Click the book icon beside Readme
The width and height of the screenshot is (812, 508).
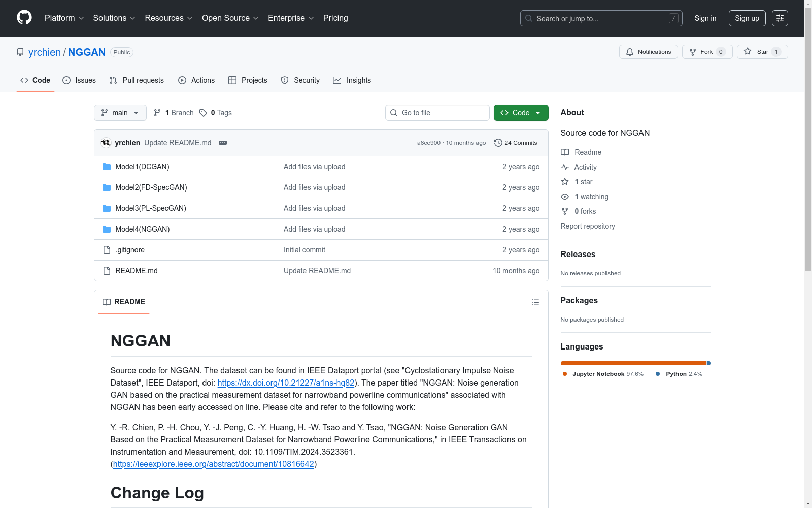(565, 152)
